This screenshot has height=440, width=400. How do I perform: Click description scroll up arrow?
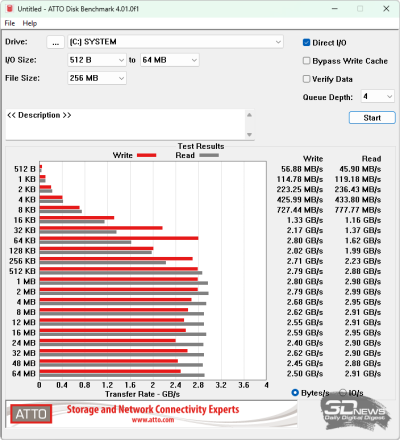click(249, 115)
